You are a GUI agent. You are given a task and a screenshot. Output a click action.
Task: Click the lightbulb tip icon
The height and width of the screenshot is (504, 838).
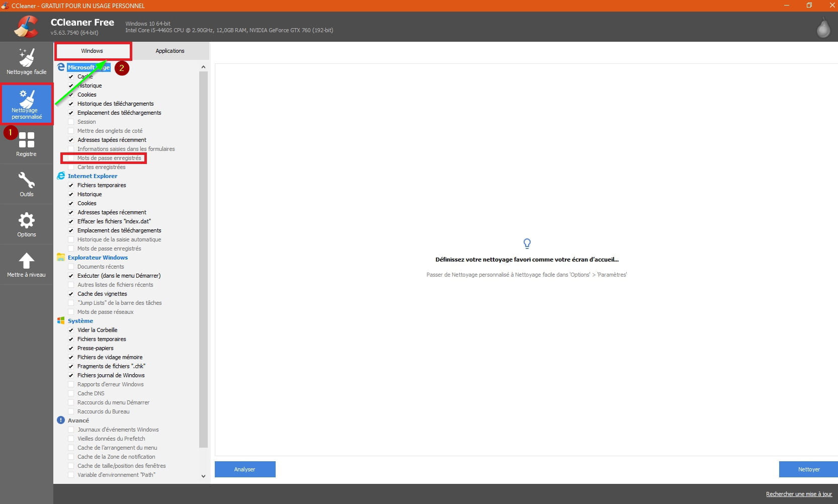click(527, 243)
